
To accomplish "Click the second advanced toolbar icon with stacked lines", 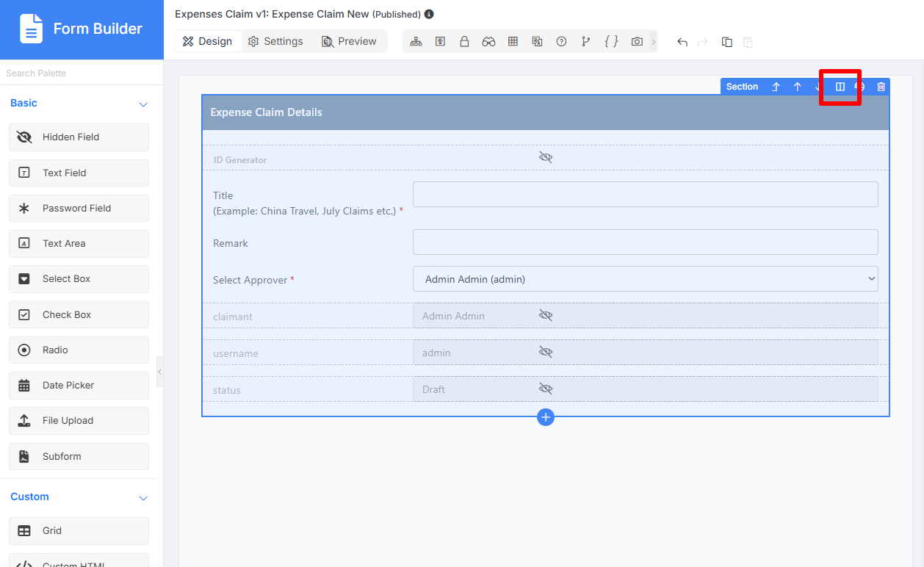I will pyautogui.click(x=440, y=42).
